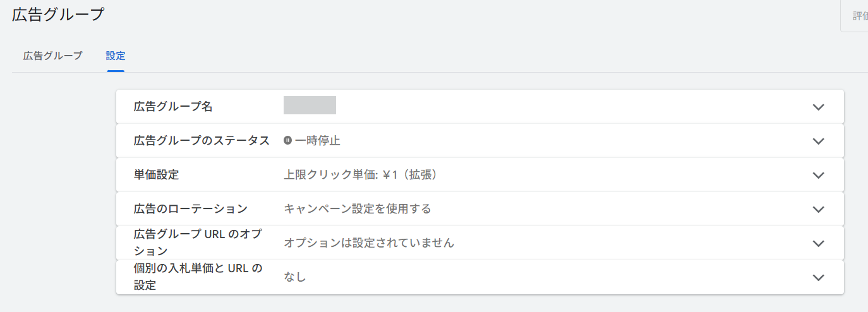Switch to the 広告グループ tab

pos(53,56)
